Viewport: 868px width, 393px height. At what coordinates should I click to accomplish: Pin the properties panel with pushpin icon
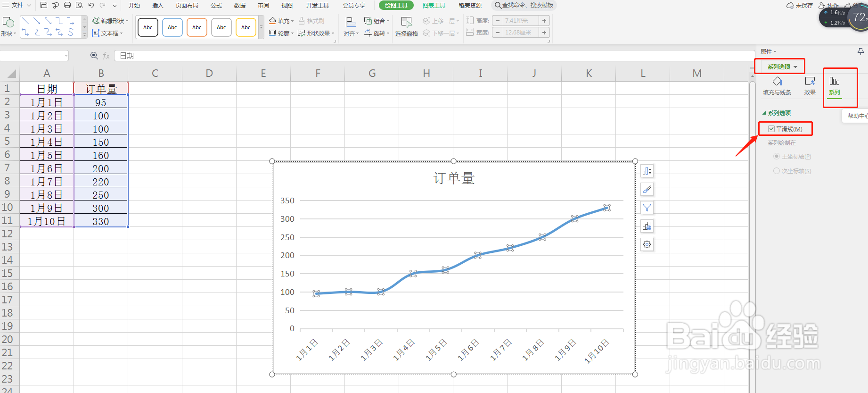(x=860, y=51)
